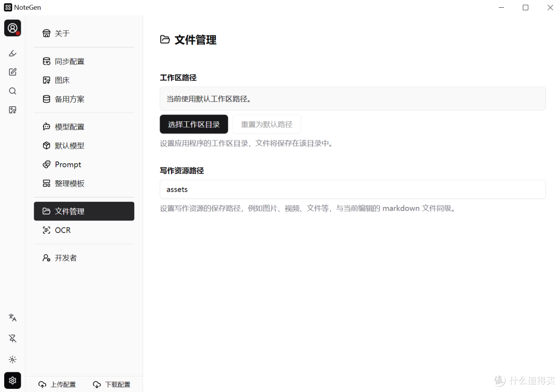The image size is (560, 392).
Task: Open the user avatar icon at top left
Action: click(12, 28)
